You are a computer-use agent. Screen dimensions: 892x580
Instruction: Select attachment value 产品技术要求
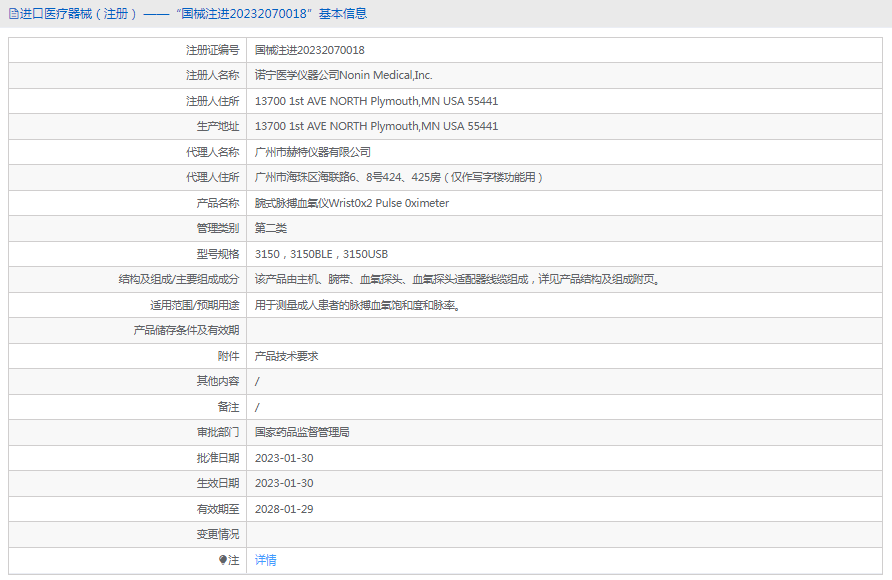(x=287, y=356)
